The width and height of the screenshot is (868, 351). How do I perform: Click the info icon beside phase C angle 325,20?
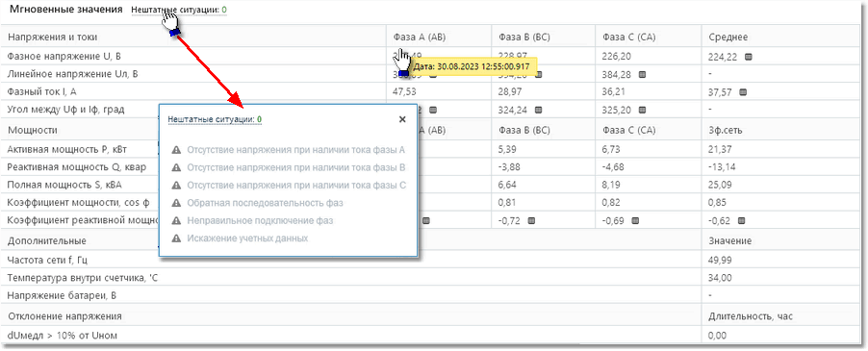[x=642, y=110]
